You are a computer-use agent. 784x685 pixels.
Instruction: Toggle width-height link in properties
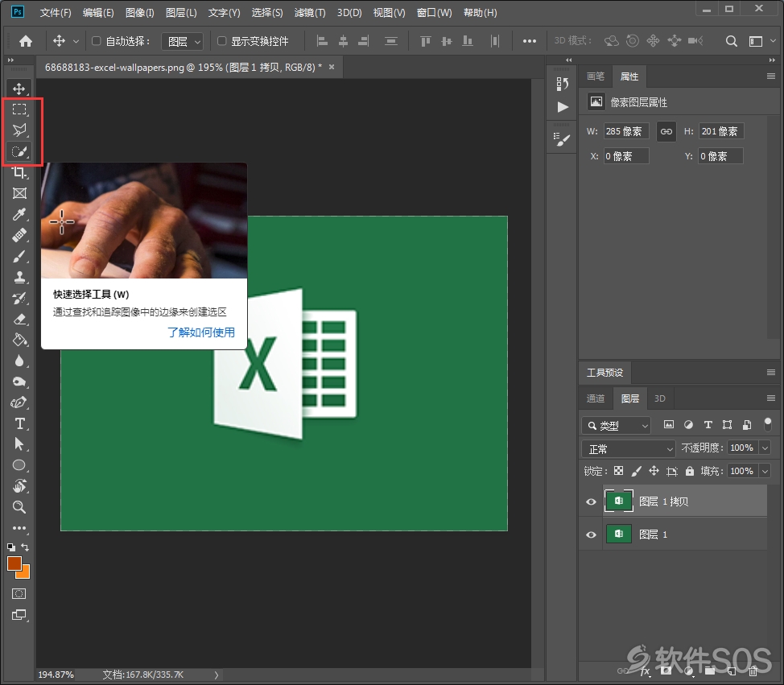click(x=666, y=131)
